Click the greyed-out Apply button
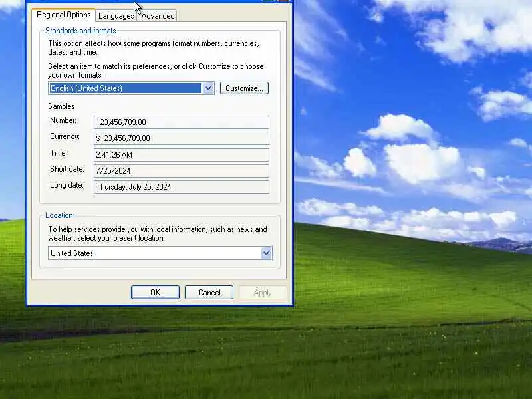Image resolution: width=532 pixels, height=399 pixels. click(x=263, y=293)
